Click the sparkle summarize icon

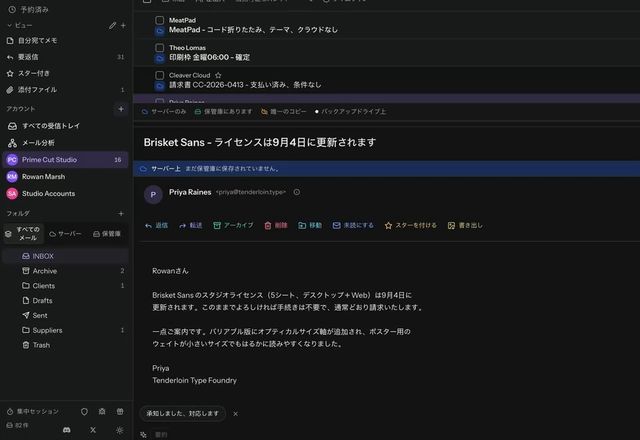tap(143, 435)
